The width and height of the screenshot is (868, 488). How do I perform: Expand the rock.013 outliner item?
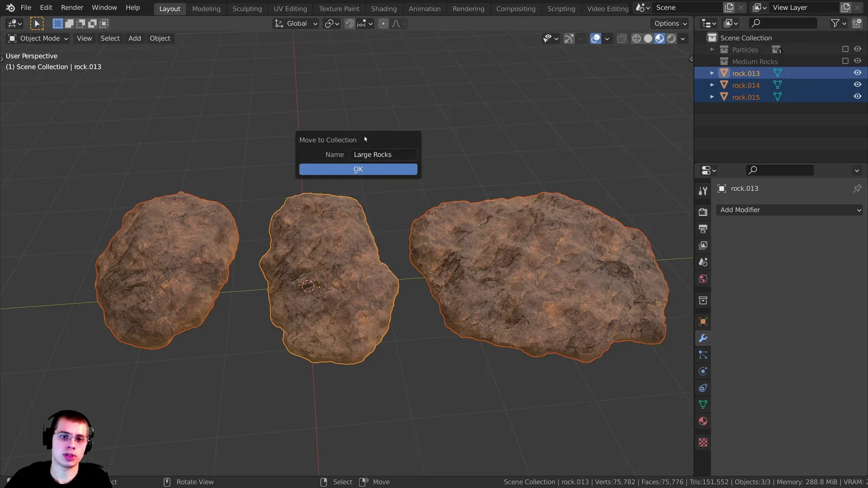click(x=711, y=73)
